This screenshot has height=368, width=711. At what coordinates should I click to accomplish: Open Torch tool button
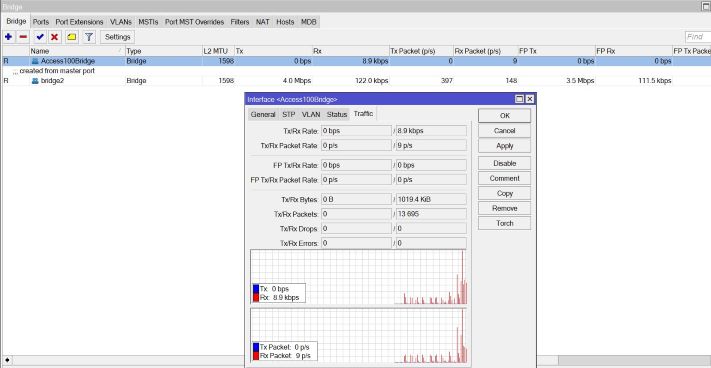pos(504,223)
